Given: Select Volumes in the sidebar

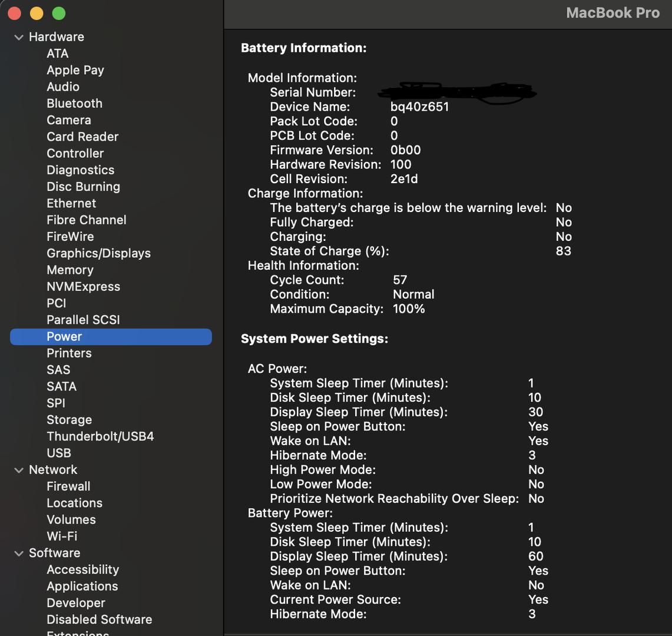Looking at the screenshot, I should click(x=71, y=520).
